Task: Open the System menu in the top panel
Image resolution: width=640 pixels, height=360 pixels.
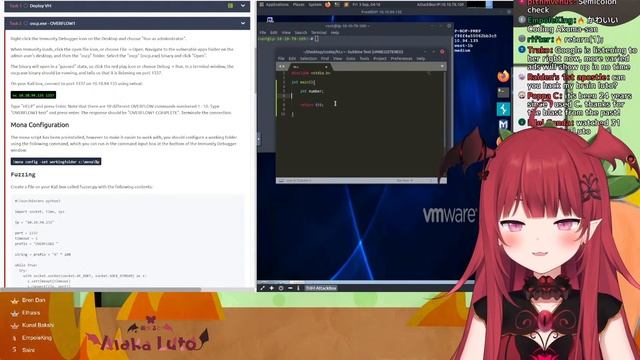Action: (315, 4)
